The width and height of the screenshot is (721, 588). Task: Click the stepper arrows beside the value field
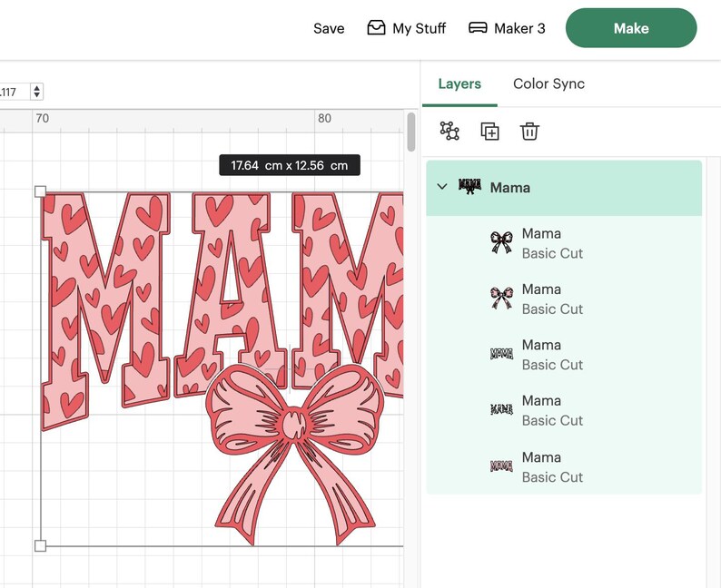pyautogui.click(x=37, y=92)
